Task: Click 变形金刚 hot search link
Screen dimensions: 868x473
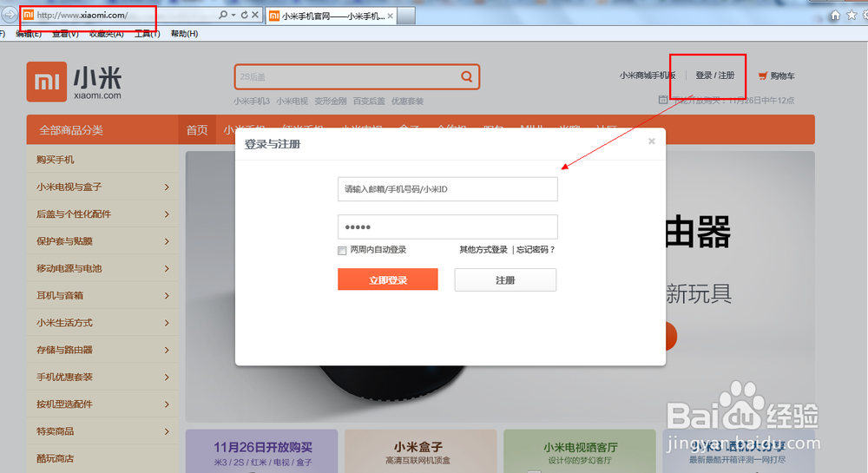Action: 330,102
